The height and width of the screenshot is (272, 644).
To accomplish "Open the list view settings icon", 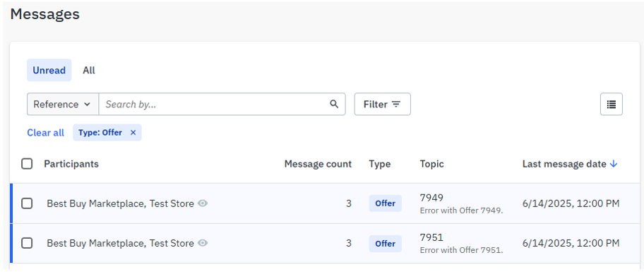I will click(611, 105).
